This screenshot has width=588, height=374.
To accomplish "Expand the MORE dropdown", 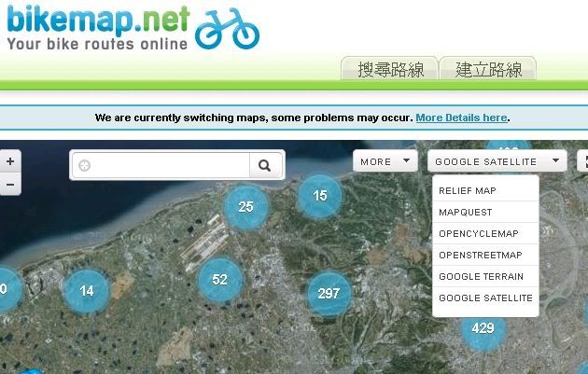I will 385,161.
